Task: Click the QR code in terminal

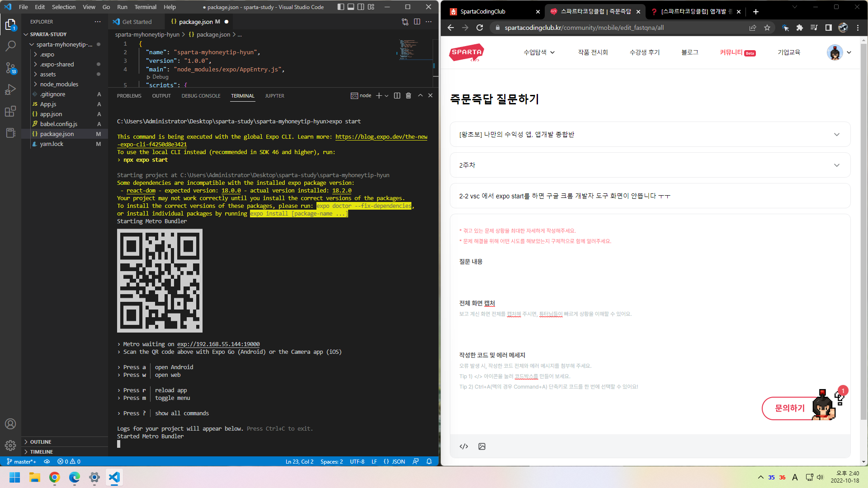Action: tap(160, 281)
